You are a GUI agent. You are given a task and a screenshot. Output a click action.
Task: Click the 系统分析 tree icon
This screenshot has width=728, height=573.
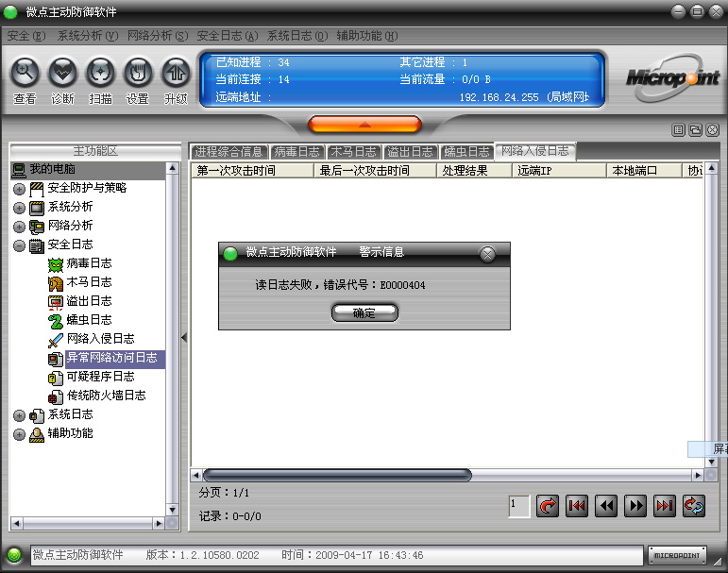point(37,208)
